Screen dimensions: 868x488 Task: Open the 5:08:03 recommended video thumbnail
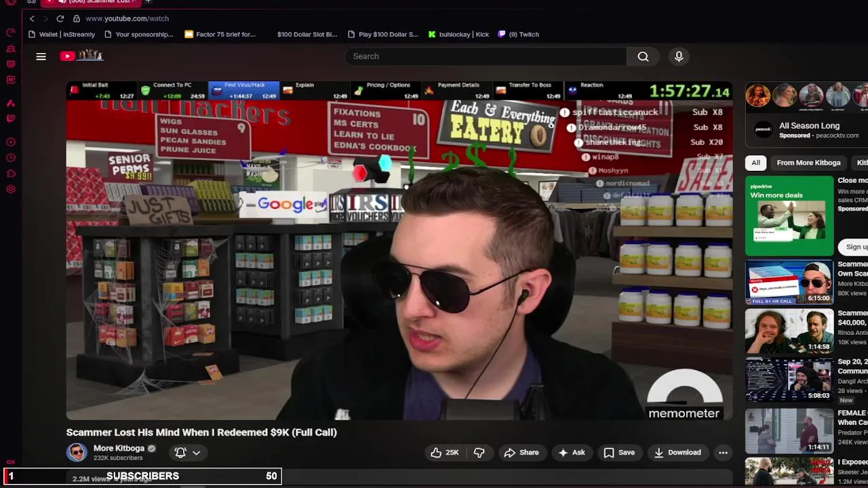tap(789, 380)
